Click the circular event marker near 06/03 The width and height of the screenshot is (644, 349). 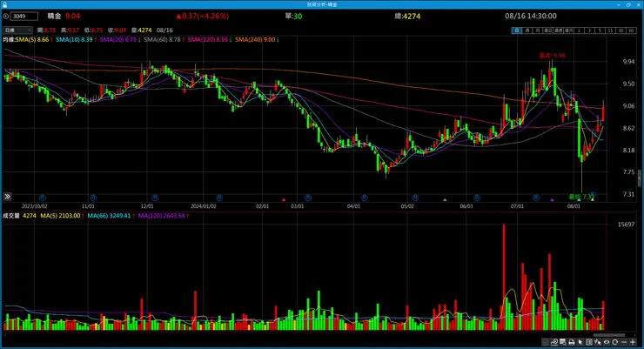point(476,198)
